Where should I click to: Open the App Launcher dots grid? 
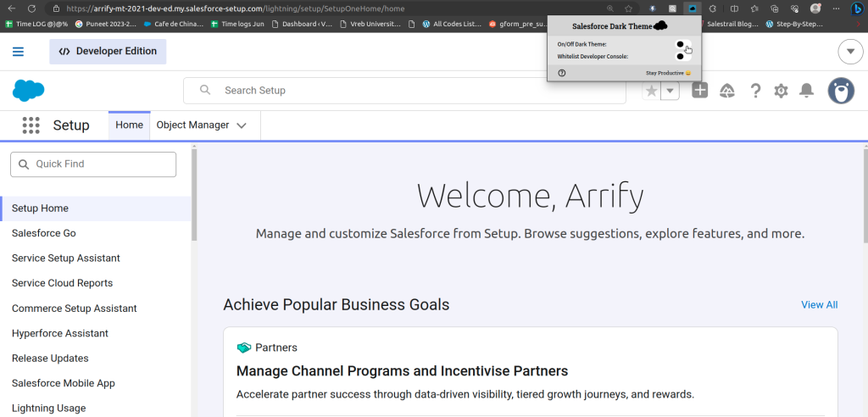pyautogui.click(x=31, y=125)
